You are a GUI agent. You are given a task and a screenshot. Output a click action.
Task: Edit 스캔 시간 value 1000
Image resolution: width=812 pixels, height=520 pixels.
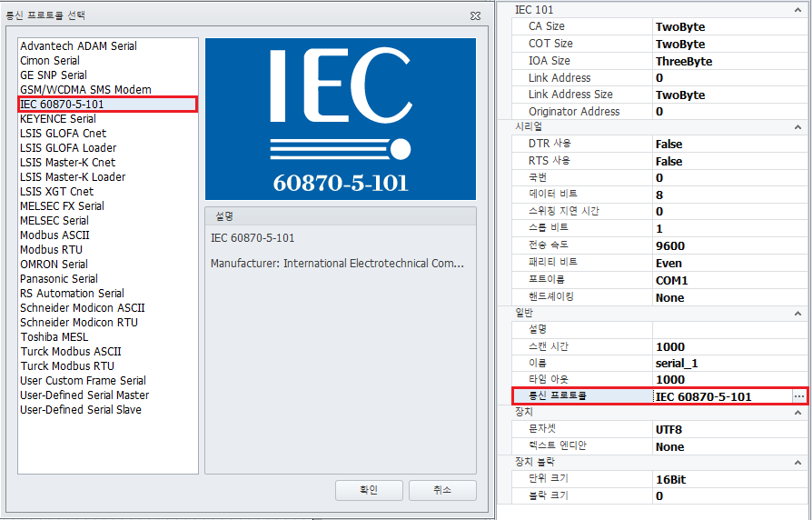click(729, 346)
